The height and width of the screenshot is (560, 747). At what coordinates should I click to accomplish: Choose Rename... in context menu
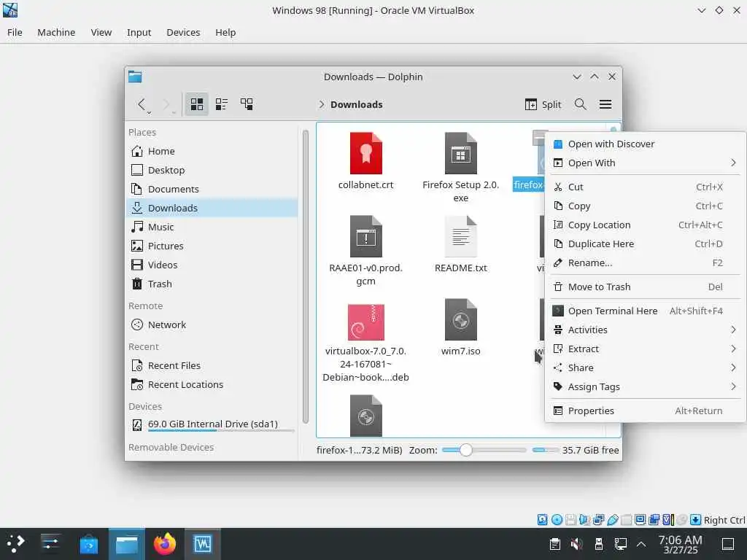pos(645,262)
